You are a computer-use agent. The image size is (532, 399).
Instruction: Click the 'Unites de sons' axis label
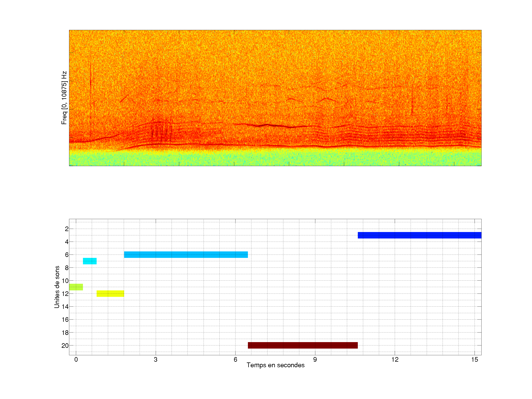pyautogui.click(x=57, y=287)
